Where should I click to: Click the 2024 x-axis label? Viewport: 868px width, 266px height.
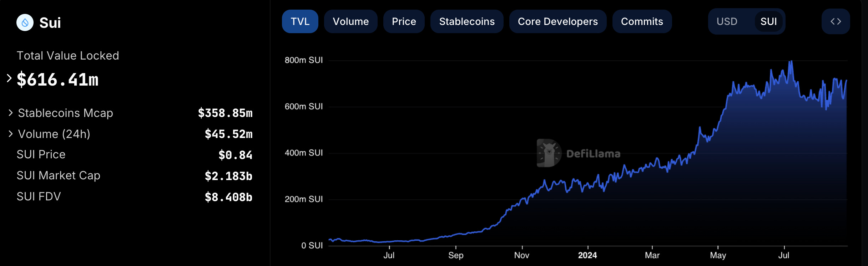click(587, 255)
